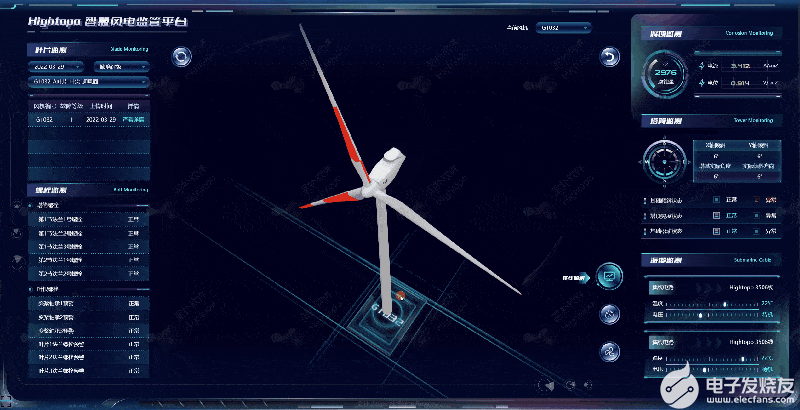
Task: Check 正常 box in second tower status row
Action: (716, 216)
